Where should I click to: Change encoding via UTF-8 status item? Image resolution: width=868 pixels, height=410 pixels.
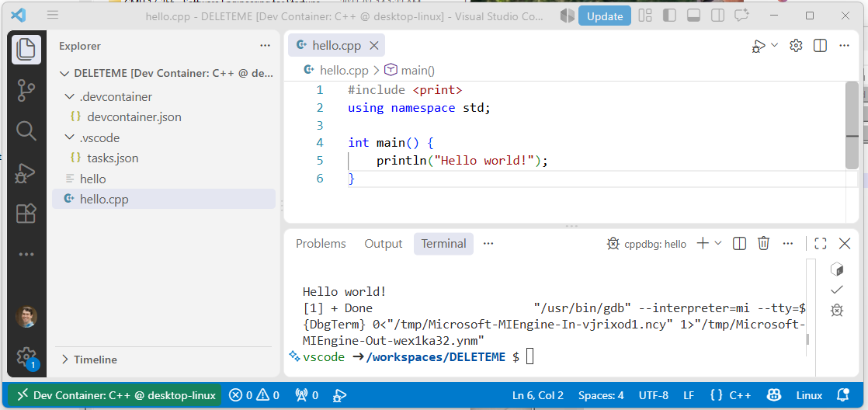tap(653, 395)
